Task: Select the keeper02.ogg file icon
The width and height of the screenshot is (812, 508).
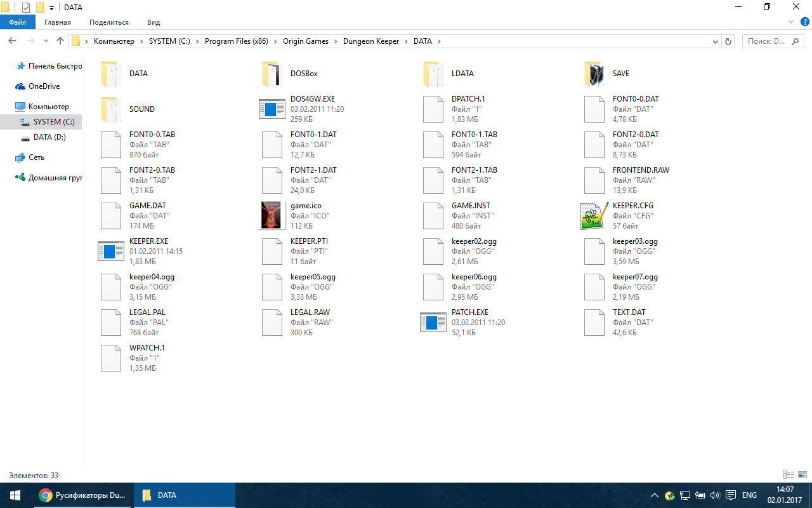Action: click(433, 251)
